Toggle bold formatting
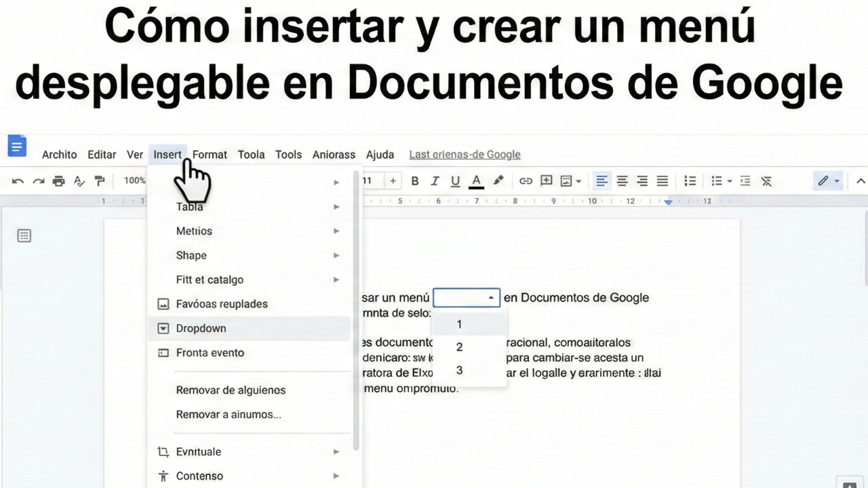This screenshot has height=488, width=868. [x=415, y=181]
